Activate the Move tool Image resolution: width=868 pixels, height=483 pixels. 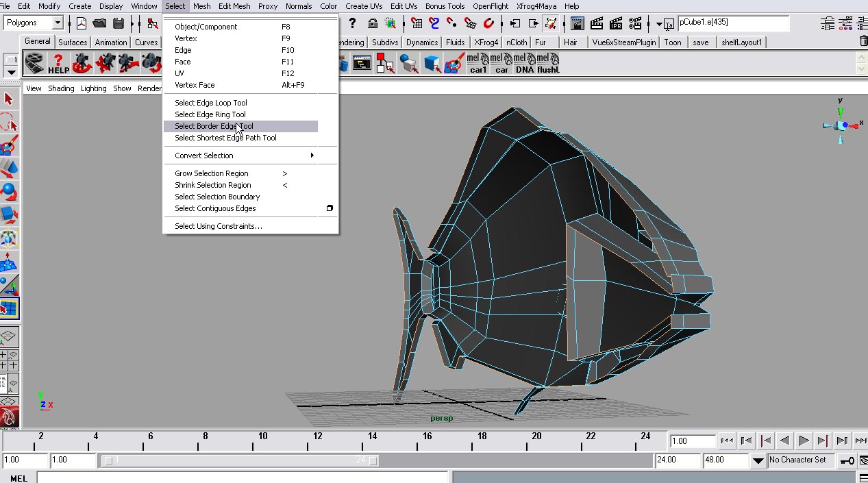[x=9, y=169]
